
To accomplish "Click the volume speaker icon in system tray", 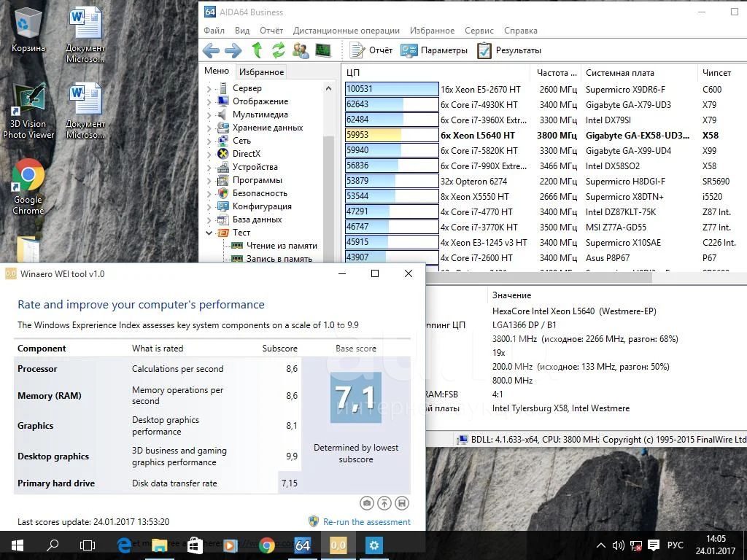I will click(618, 545).
